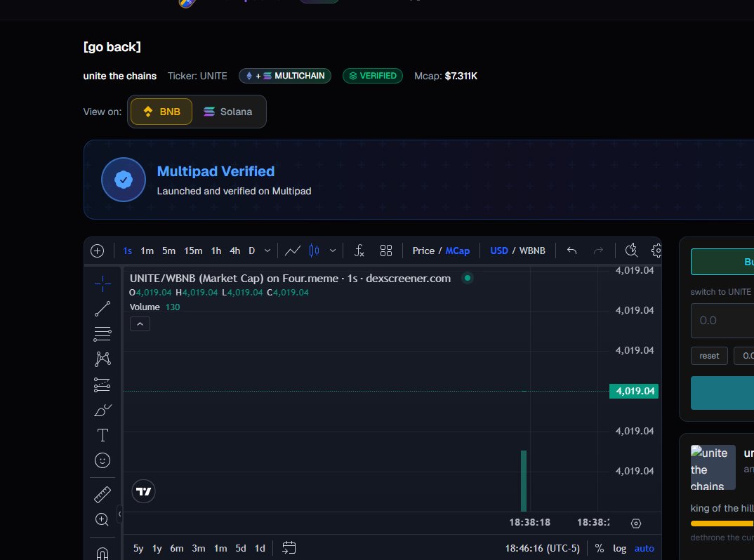Select the 1h timeframe

tap(216, 251)
